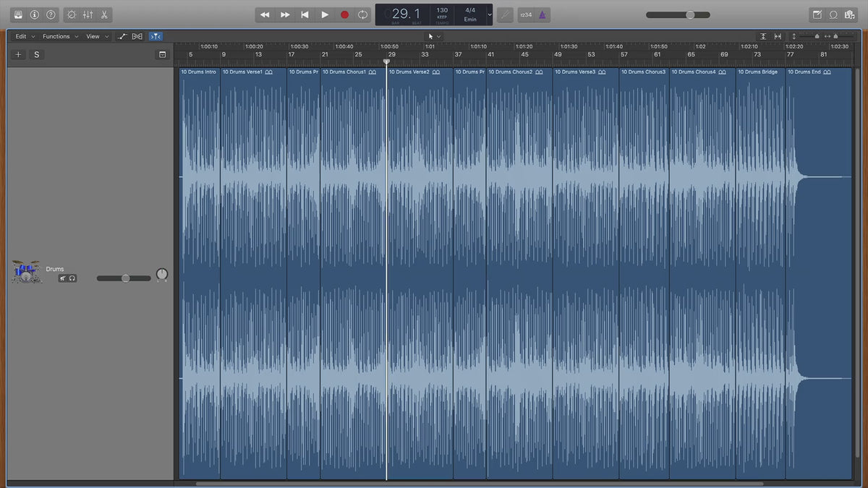Screen dimensions: 868x488
Task: Open the LCD display mode chevron
Action: (490, 14)
